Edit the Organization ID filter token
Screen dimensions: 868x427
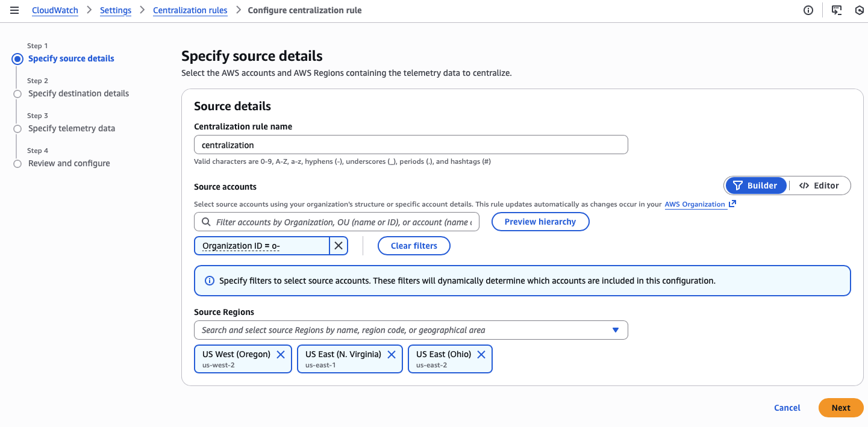pos(262,246)
